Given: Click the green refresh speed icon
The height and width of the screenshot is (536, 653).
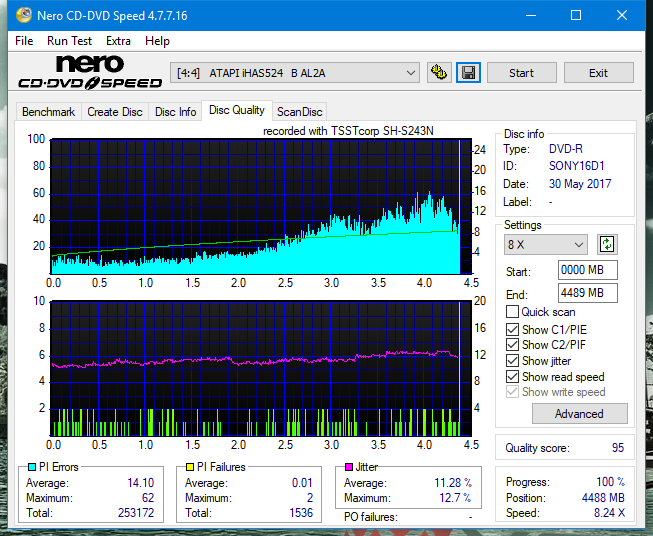Looking at the screenshot, I should [x=607, y=244].
